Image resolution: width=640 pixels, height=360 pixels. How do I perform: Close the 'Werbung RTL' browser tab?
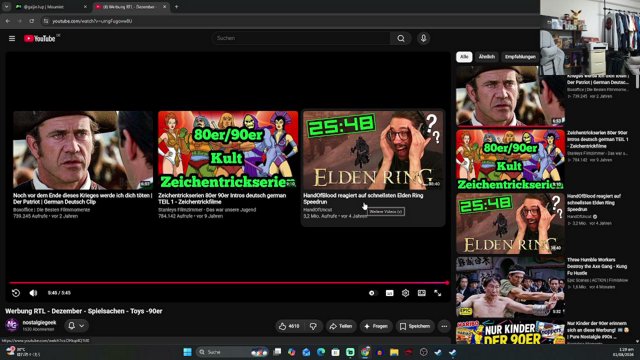(x=164, y=7)
